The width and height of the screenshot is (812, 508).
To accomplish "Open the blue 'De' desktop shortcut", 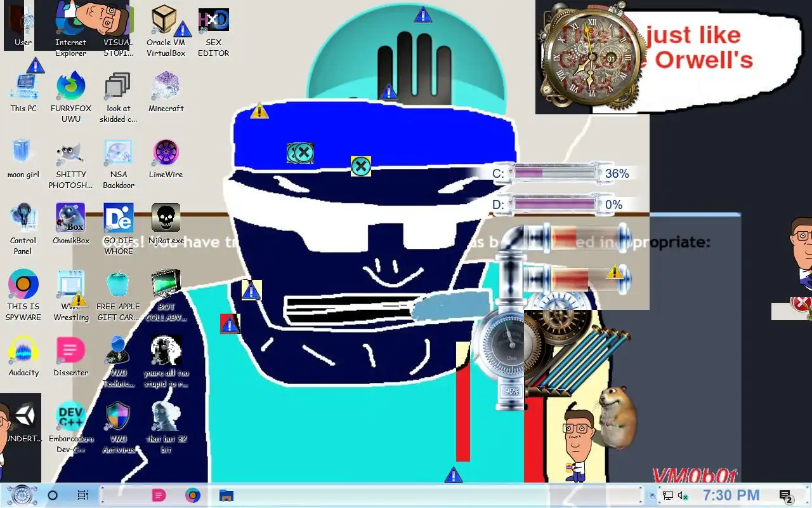I will click(x=119, y=229).
